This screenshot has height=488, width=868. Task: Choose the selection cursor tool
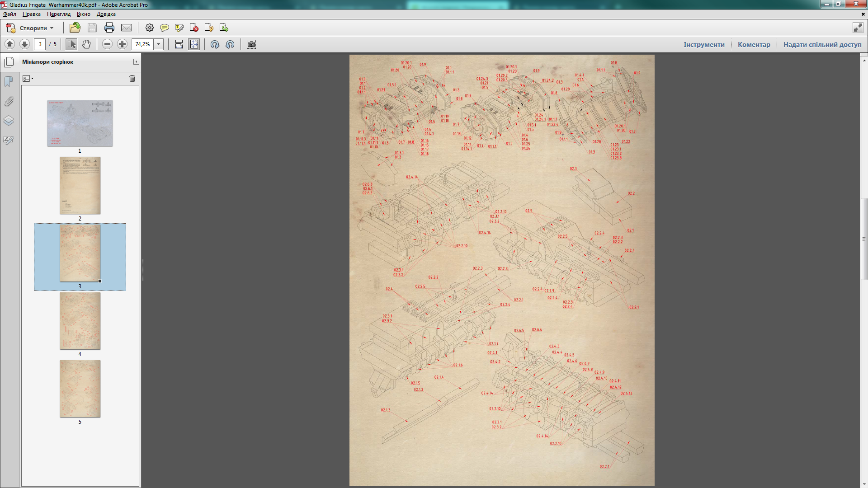coord(71,44)
